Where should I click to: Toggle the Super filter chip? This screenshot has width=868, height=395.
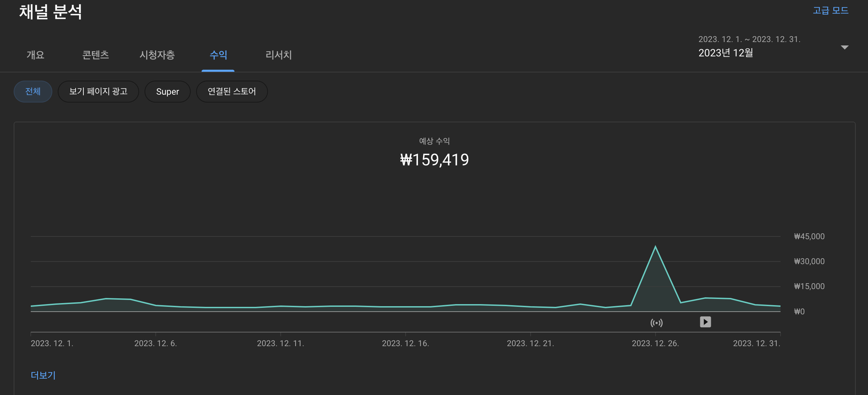[167, 92]
